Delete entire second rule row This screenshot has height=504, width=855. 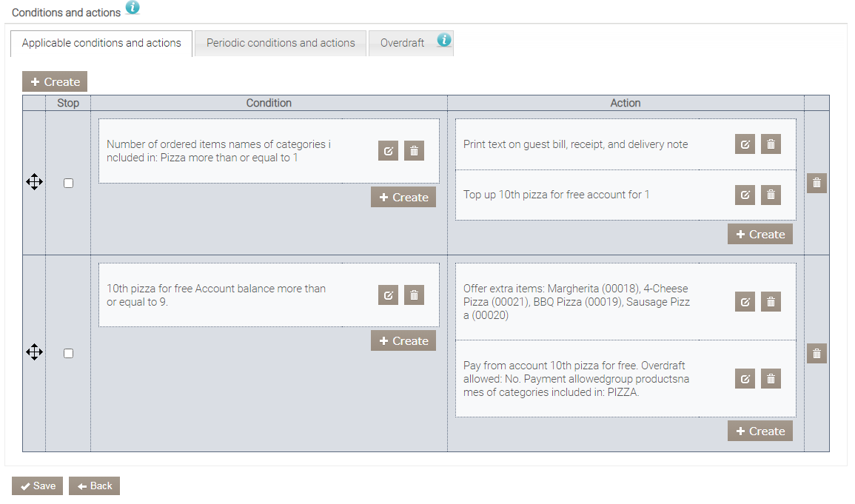click(x=817, y=354)
